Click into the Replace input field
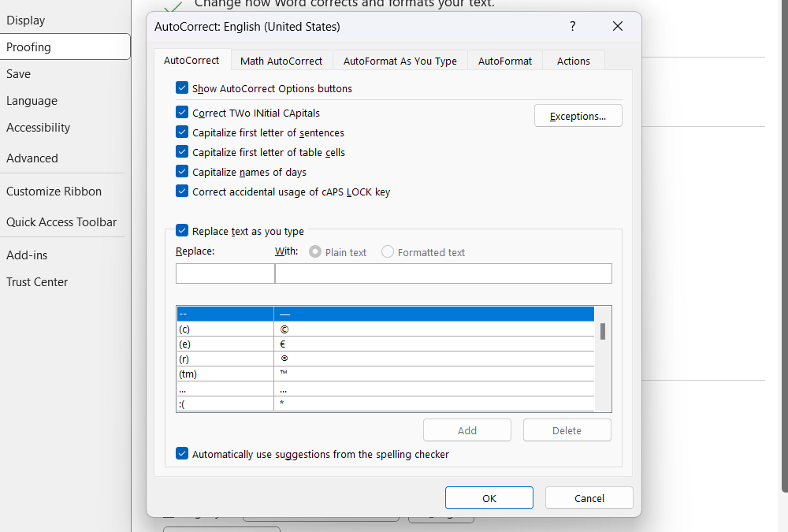 225,273
